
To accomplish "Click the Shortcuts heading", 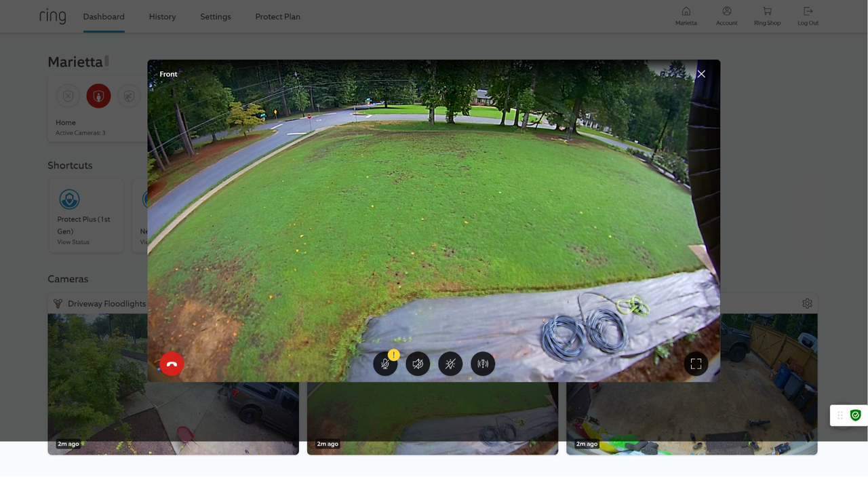I will point(70,166).
